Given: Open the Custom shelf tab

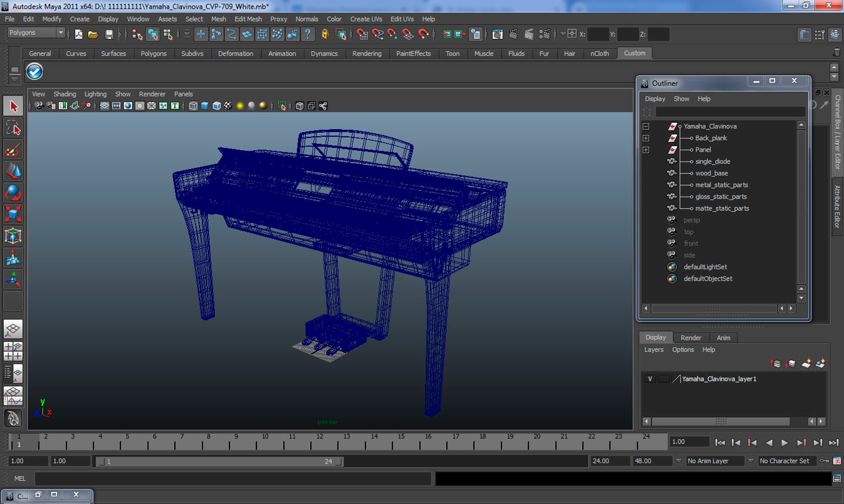Looking at the screenshot, I should pyautogui.click(x=634, y=53).
